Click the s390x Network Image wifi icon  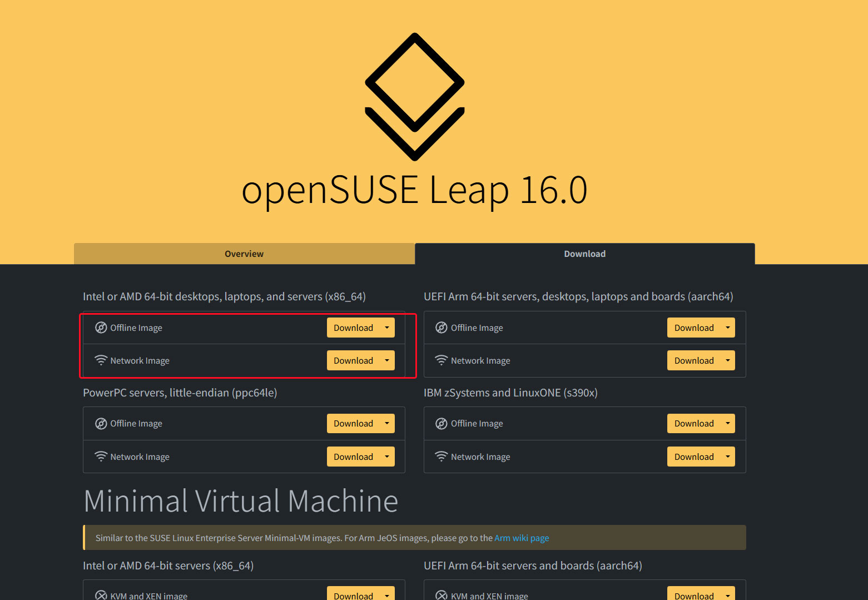441,457
